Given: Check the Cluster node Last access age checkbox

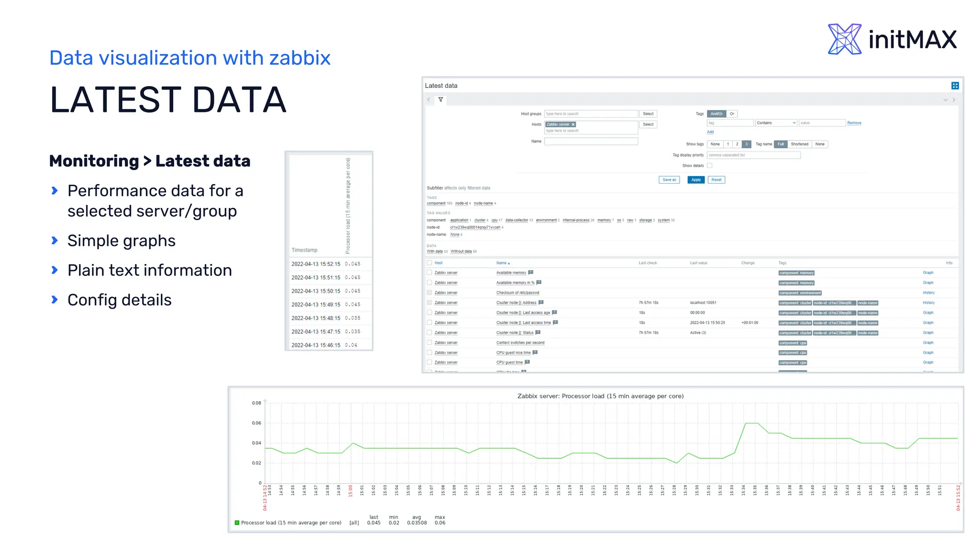Looking at the screenshot, I should coord(429,312).
